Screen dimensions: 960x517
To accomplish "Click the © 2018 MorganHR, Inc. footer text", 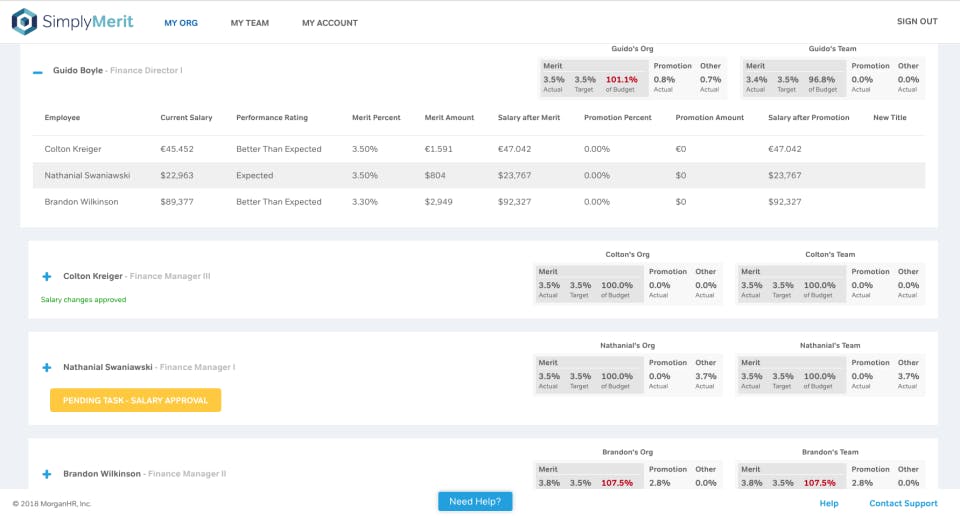I will pos(51,504).
